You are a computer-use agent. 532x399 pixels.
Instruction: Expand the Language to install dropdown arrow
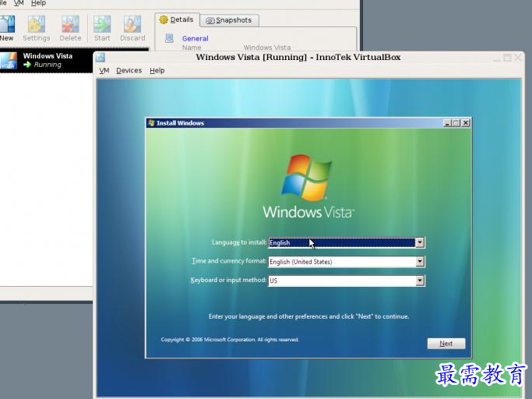pos(420,242)
